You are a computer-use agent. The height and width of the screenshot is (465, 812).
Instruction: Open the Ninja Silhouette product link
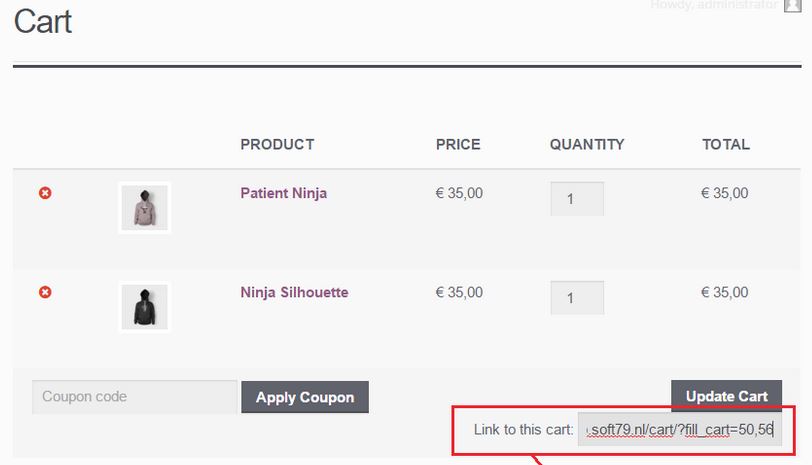coord(294,293)
